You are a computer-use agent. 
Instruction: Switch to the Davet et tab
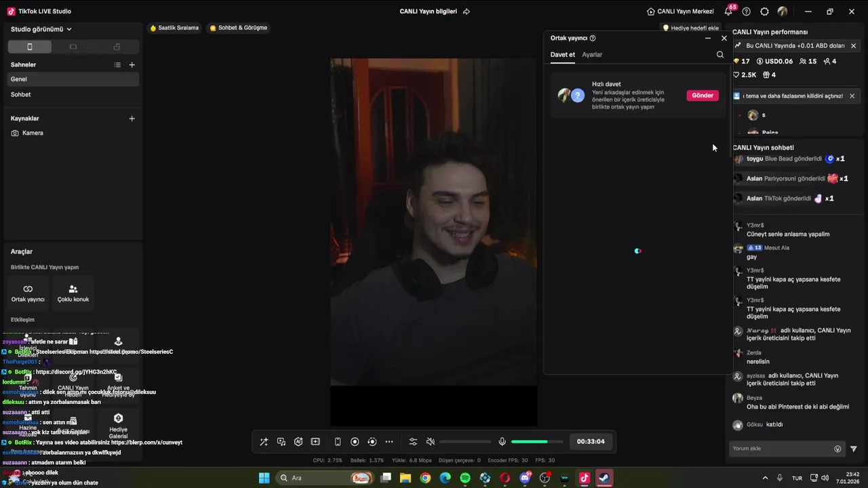coord(563,55)
